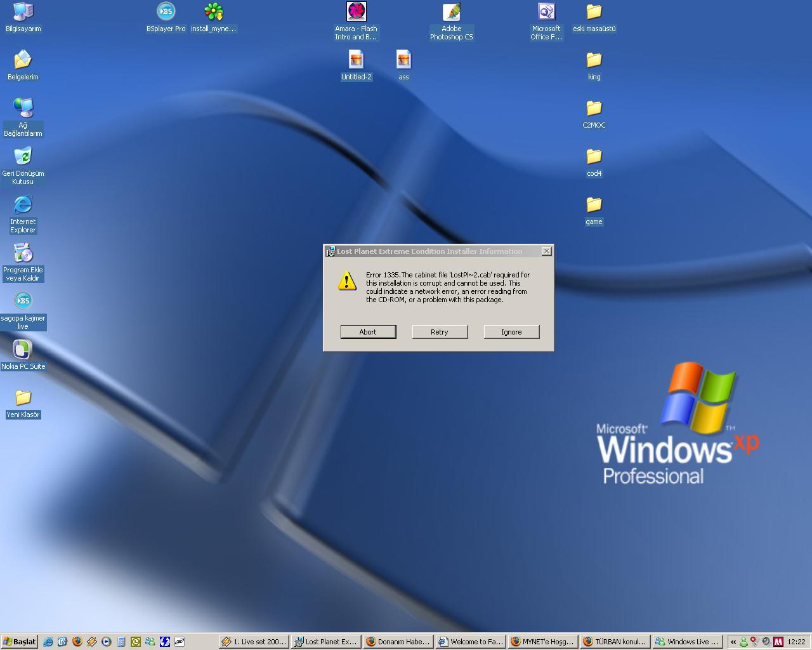Open the Messenger tray status icon
Image resolution: width=812 pixels, height=650 pixels.
coord(743,642)
